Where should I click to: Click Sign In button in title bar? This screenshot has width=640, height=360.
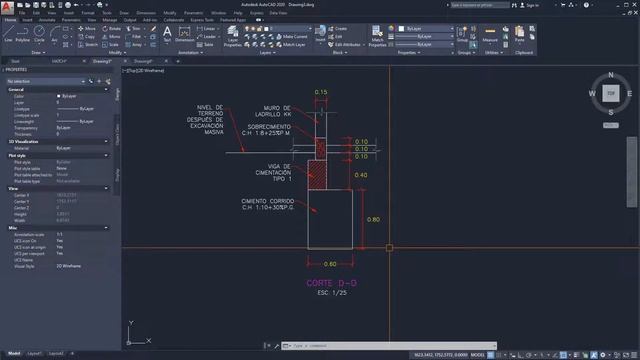pos(529,5)
